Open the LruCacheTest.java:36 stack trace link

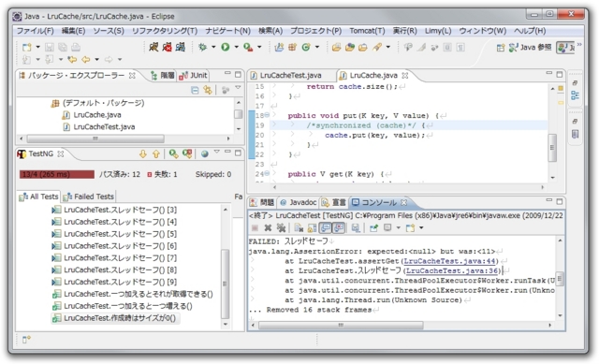click(452, 270)
